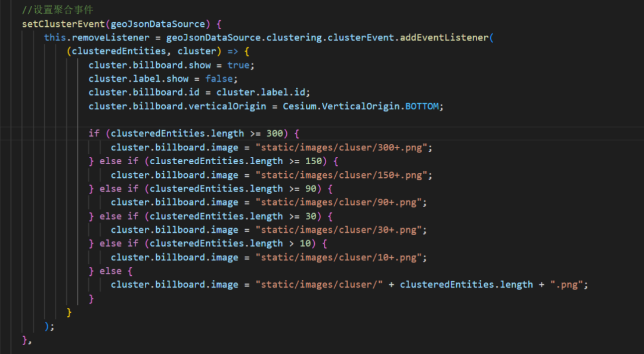Click geoJsonDataSource parameter in setClusterEvent signature

tap(157, 24)
